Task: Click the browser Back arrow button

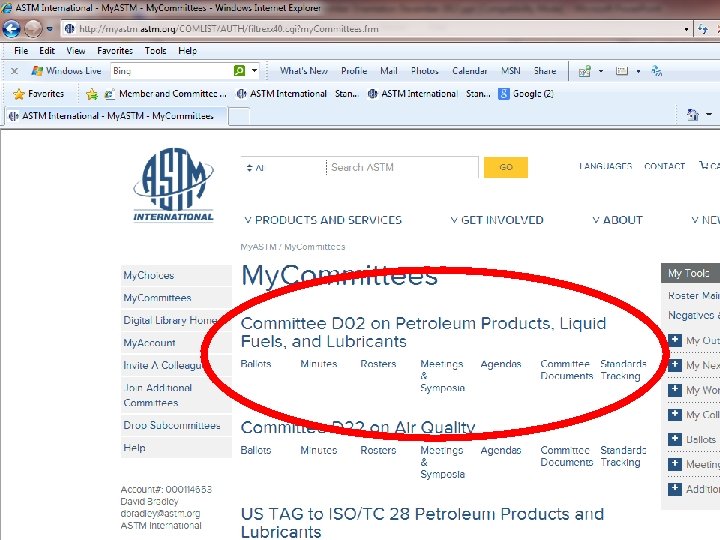Action: 11,29
